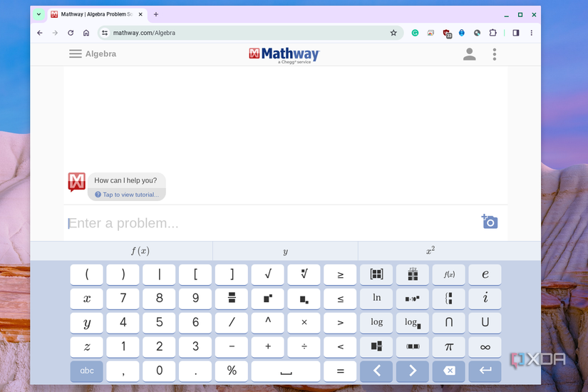
Task: Tap the intersection symbol key
Action: pyautogui.click(x=449, y=322)
